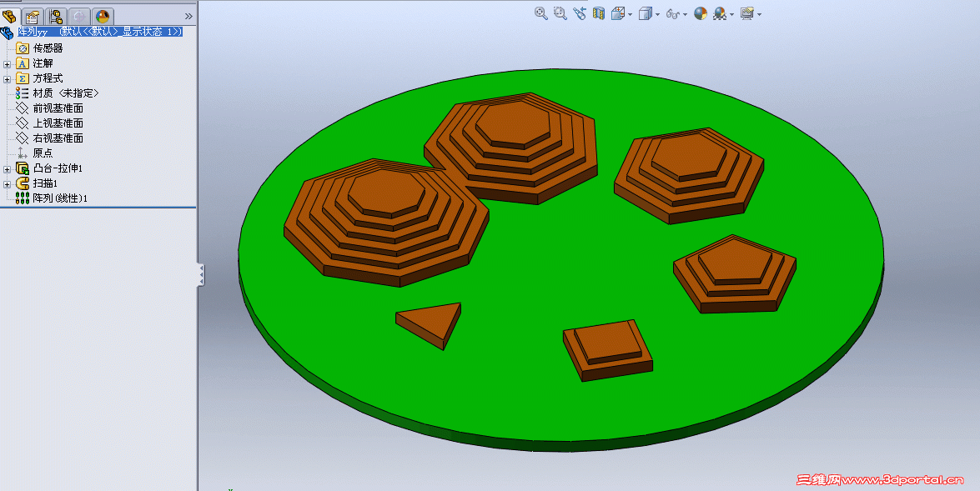
Task: Switch to FeatureManager design tree tab
Action: point(10,16)
